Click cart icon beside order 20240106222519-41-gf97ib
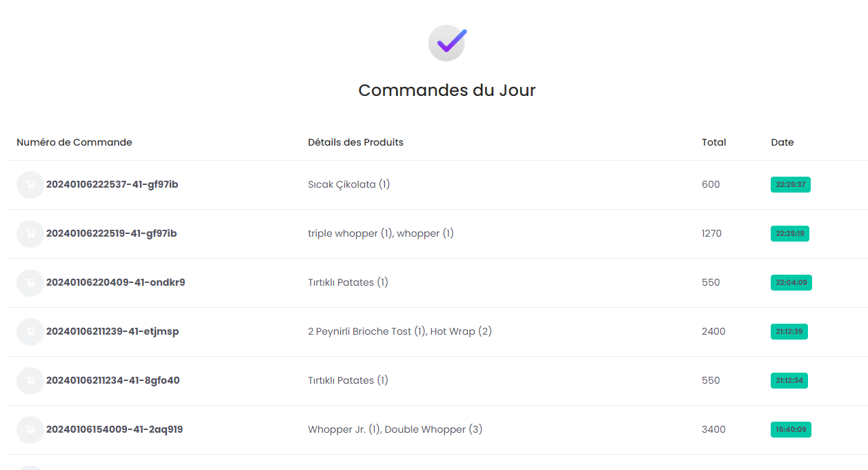 30,234
